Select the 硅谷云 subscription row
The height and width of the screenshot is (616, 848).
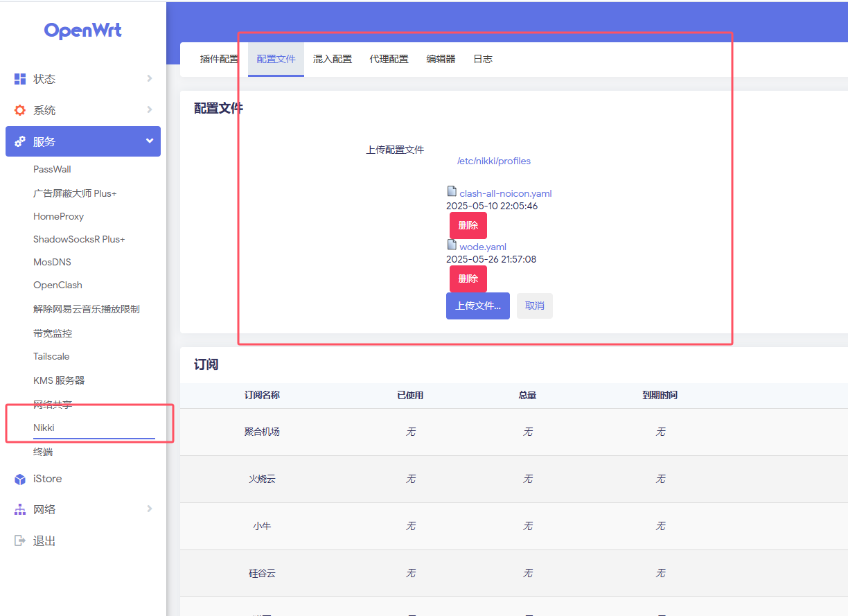tap(513, 573)
